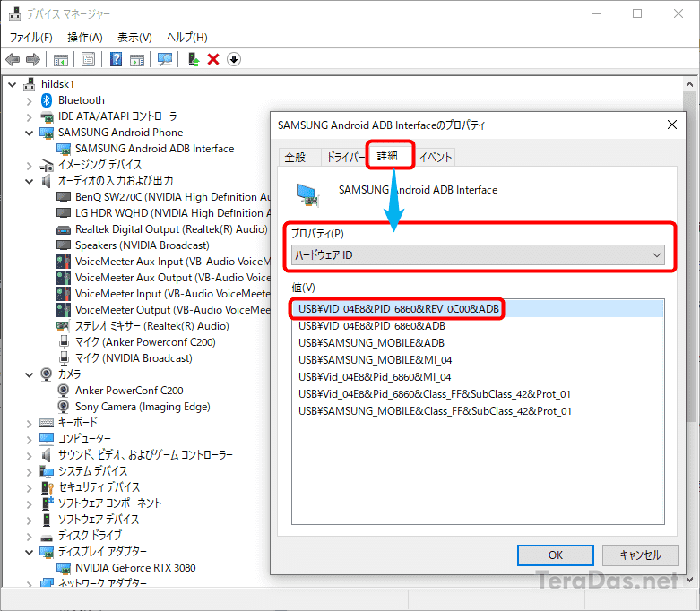Viewport: 700px width, 611px height.
Task: Switch to the イベント tab
Action: pos(436,157)
